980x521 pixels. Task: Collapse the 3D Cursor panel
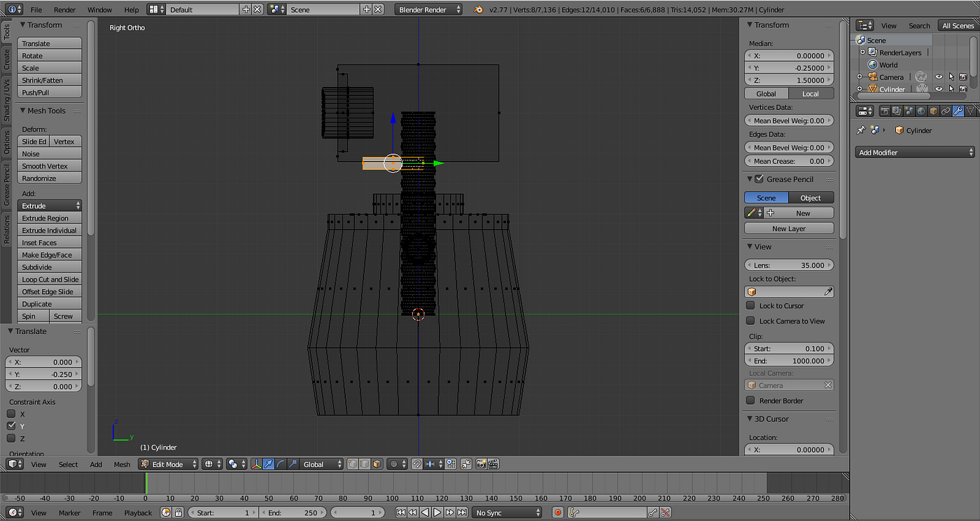750,419
